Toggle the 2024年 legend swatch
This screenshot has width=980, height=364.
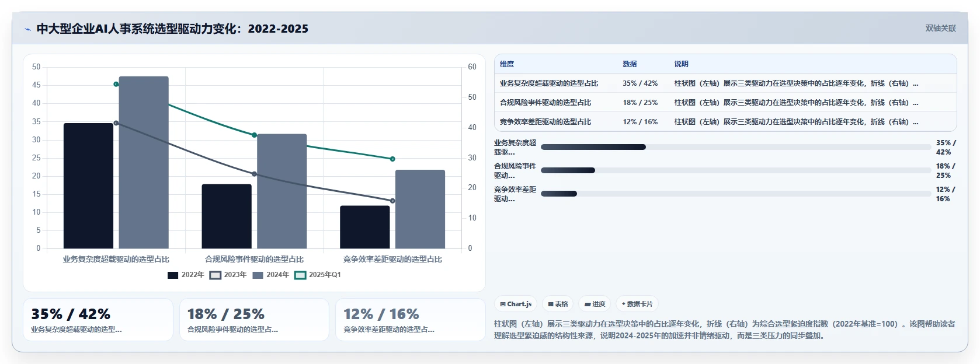pos(258,275)
